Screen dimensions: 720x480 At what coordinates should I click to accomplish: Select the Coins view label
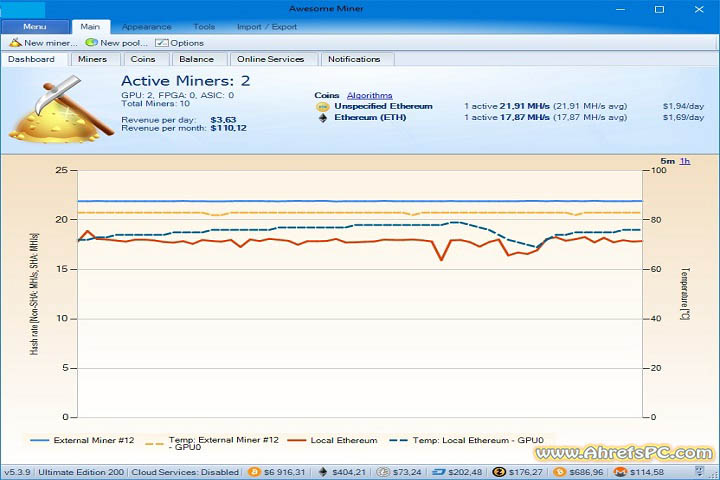pos(326,96)
